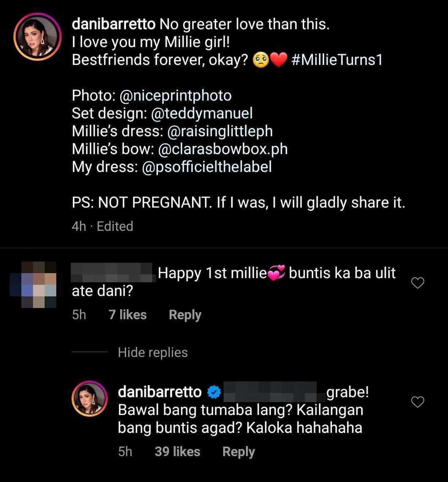Reply to danibarretto's "Kaloka hahahaha" response

tap(238, 452)
